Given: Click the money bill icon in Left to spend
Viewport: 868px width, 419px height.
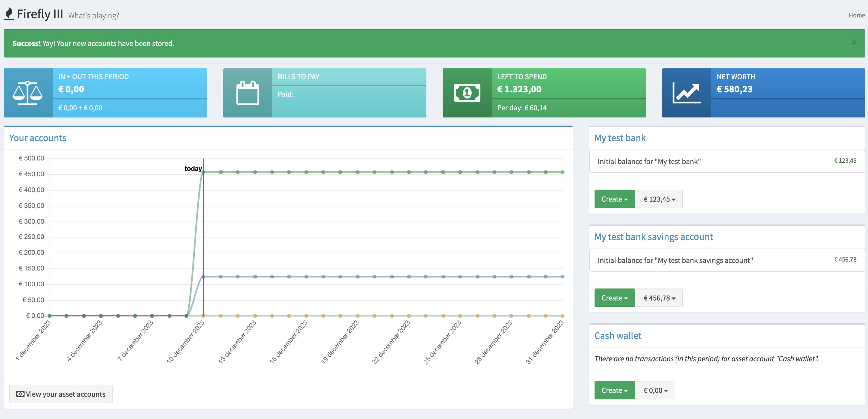Looking at the screenshot, I should tap(467, 93).
